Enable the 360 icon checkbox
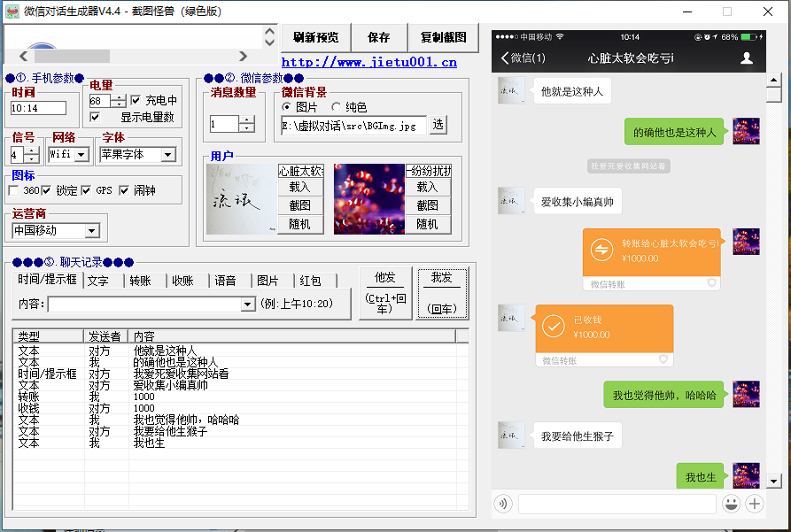 [x=13, y=190]
